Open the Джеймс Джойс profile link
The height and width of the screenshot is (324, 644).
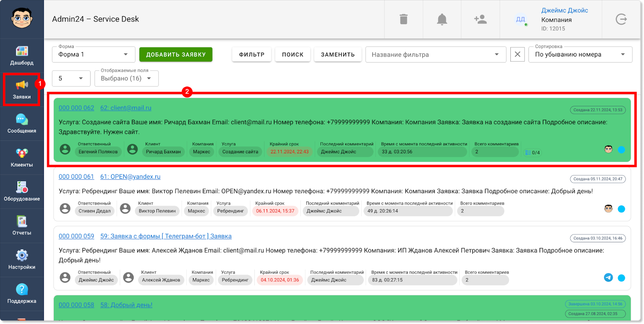pos(564,10)
